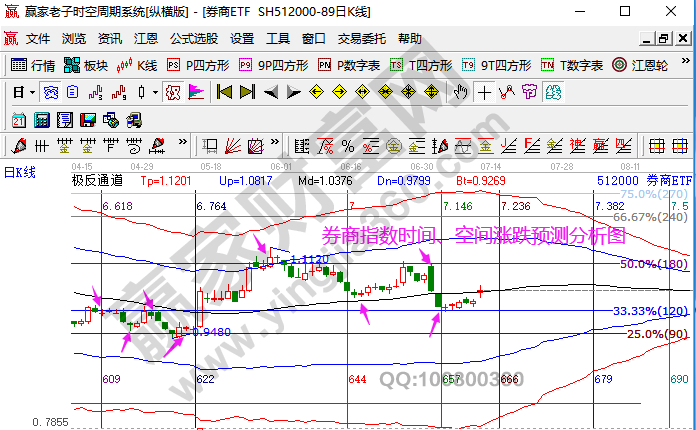Viewport: 696px width, 430px height.
Task: Click the calculator icon in the toolbar
Action: point(41,120)
